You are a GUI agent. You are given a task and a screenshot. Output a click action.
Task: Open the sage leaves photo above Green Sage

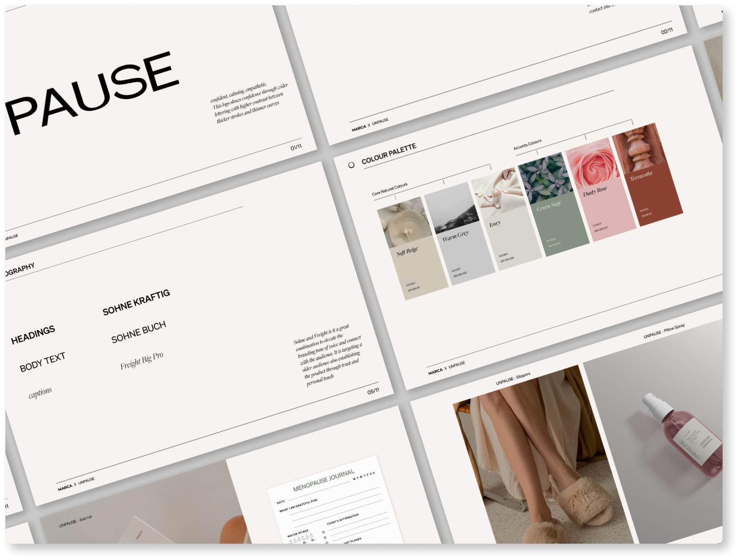click(x=545, y=178)
